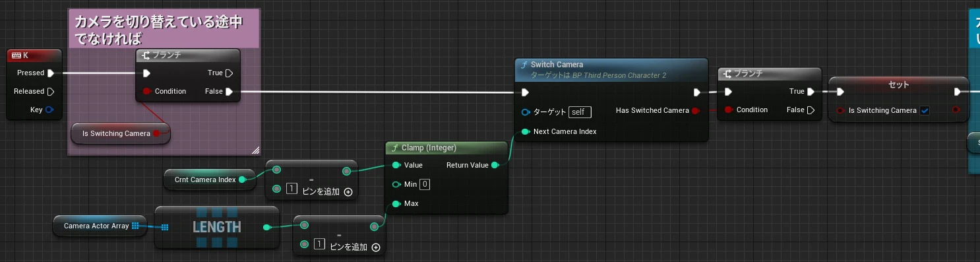This screenshot has width=980, height=262.
Task: Click the self value box on Switch Camera
Action: (x=580, y=112)
